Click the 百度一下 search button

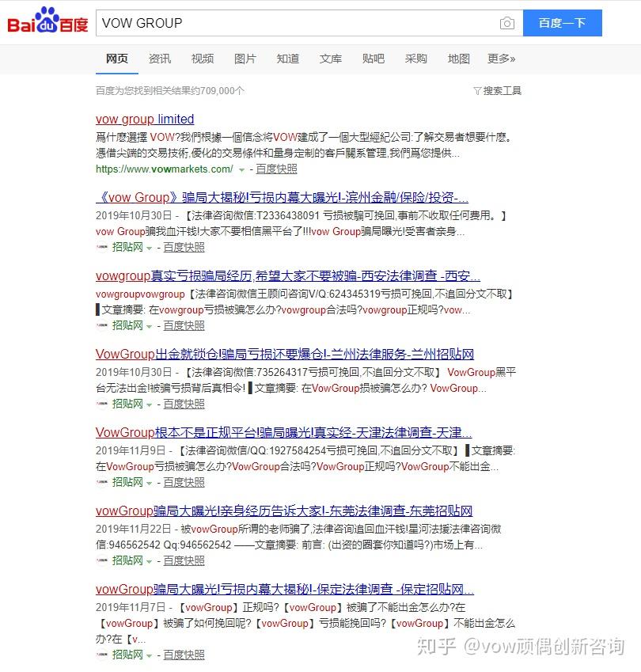[x=562, y=23]
